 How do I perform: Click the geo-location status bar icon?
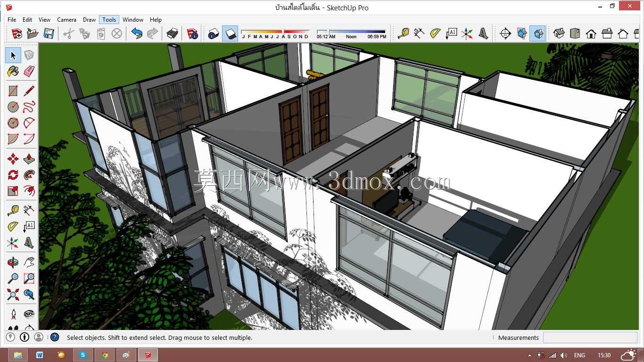pos(10,337)
